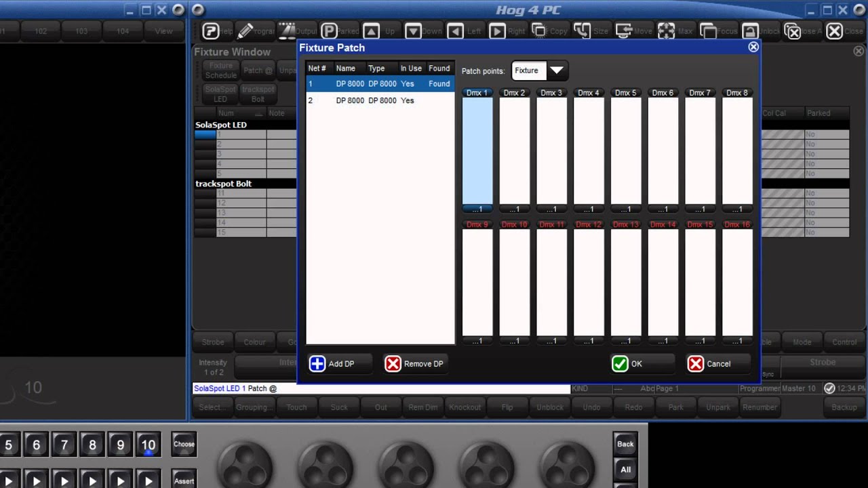Screen dimensions: 868x488
Task: Click the Touch toolbar button
Action: [x=297, y=407]
